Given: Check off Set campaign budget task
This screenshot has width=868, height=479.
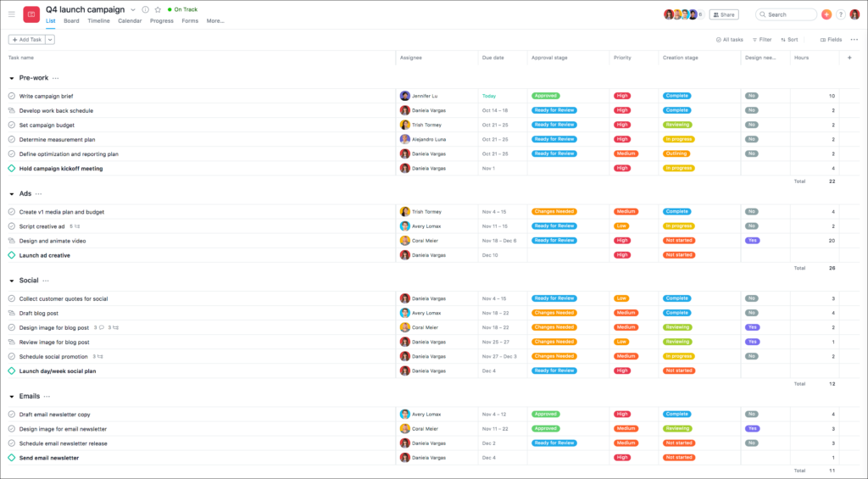Looking at the screenshot, I should click(12, 125).
